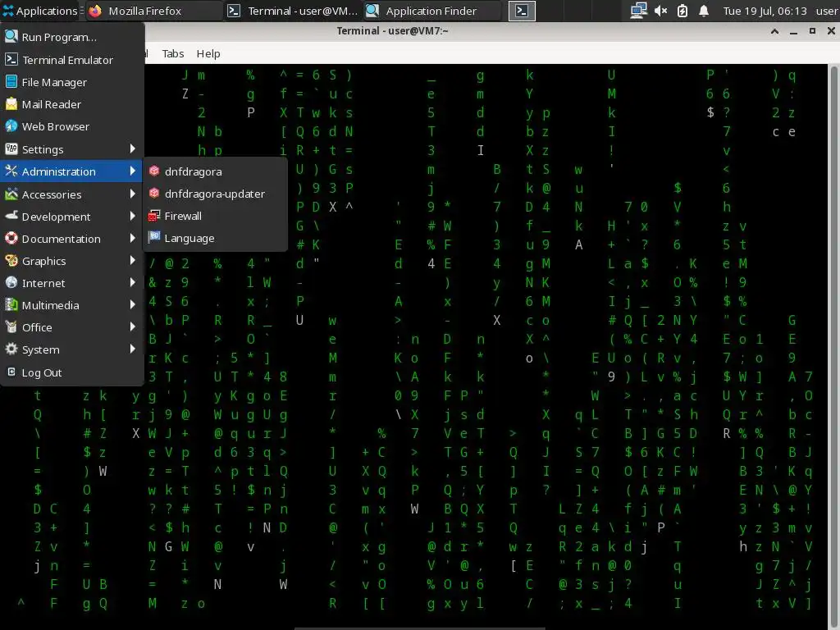
Task: Choose Firewall from Administration submenu
Action: [215, 216]
